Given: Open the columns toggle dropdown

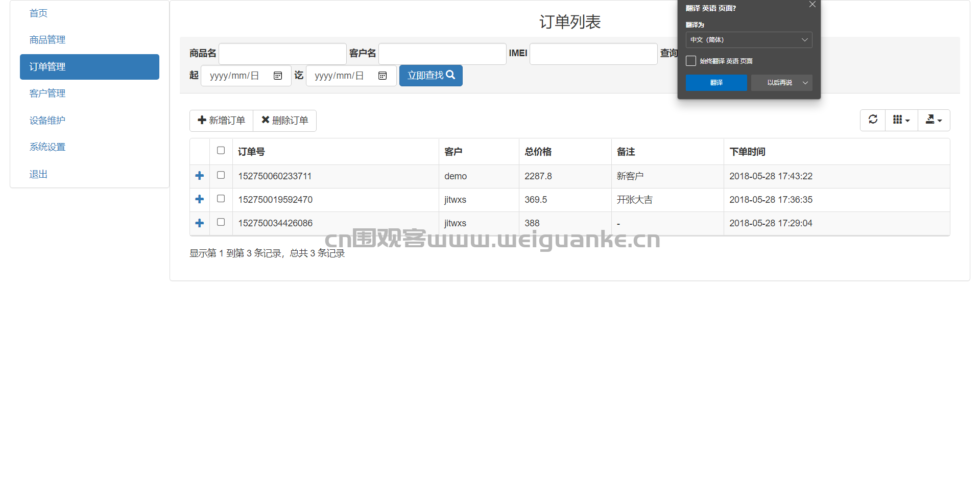Looking at the screenshot, I should (x=901, y=120).
